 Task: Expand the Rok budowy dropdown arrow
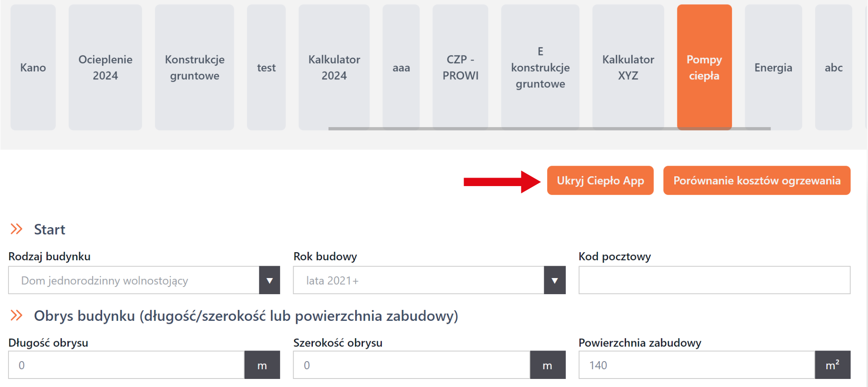[x=554, y=280]
